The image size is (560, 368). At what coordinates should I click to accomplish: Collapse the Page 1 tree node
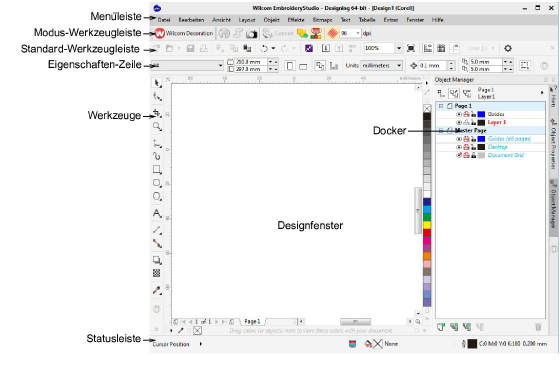441,106
